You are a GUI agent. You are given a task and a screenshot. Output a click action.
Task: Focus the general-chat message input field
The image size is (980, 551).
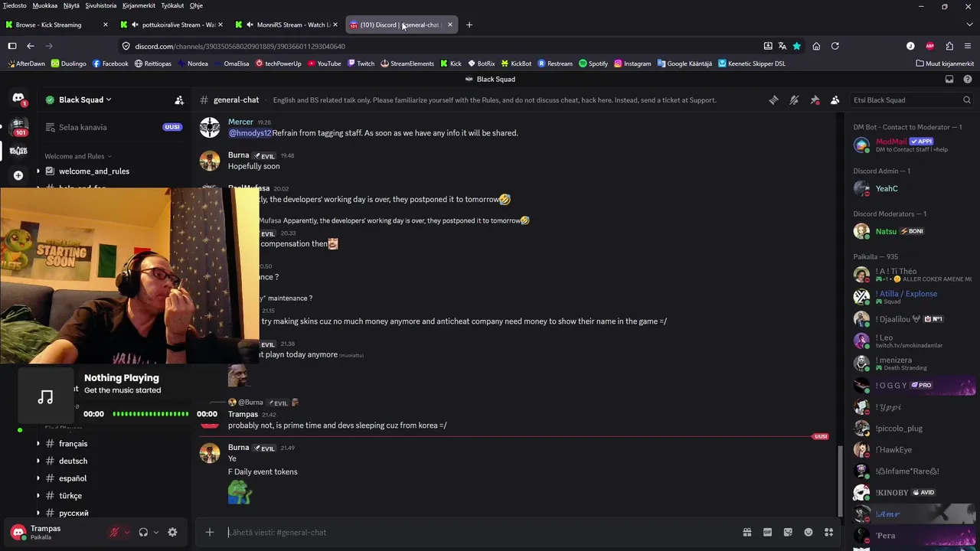(475, 533)
